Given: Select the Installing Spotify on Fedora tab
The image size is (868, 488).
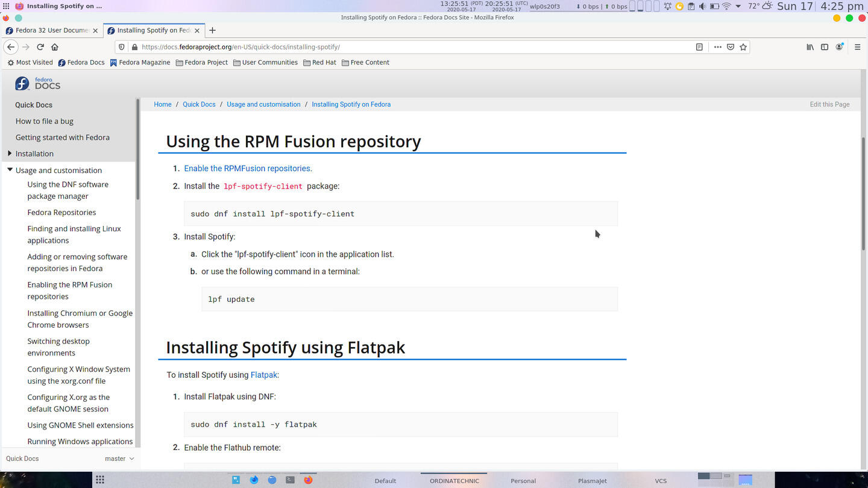Looking at the screenshot, I should click(x=154, y=30).
